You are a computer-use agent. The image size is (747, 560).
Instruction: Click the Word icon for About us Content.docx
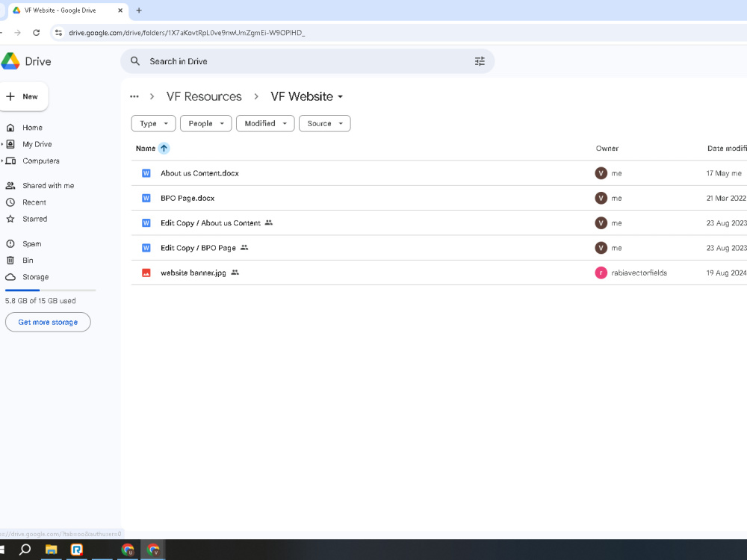click(x=146, y=173)
